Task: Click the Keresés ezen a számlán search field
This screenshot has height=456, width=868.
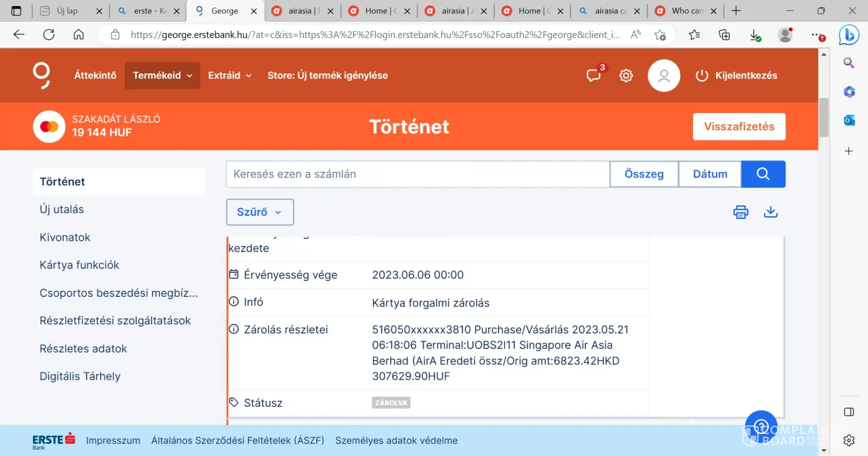Action: pyautogui.click(x=418, y=174)
